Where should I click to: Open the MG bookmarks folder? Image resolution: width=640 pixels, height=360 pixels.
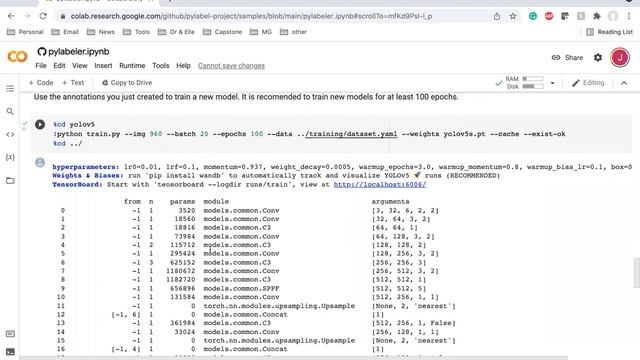coord(261,32)
